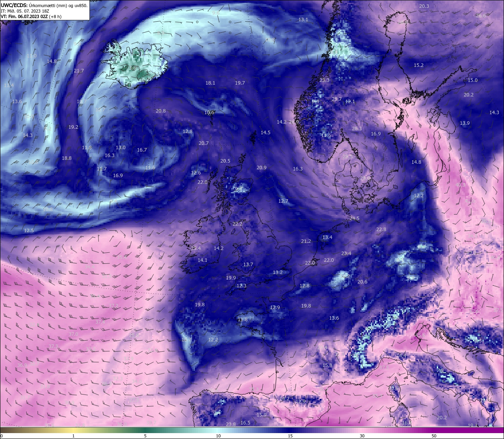Click the map value 20.8
Viewport: 504px width, 439px height.
(x=161, y=111)
